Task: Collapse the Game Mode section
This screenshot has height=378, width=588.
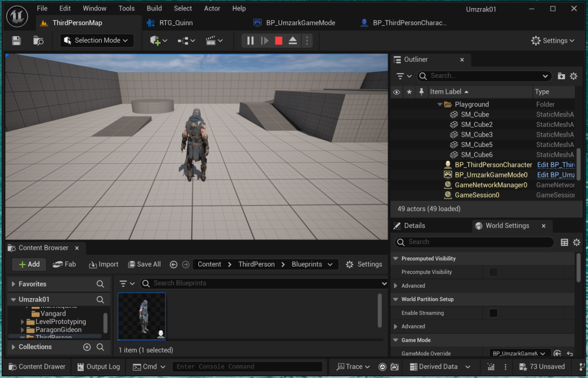Action: [395, 340]
